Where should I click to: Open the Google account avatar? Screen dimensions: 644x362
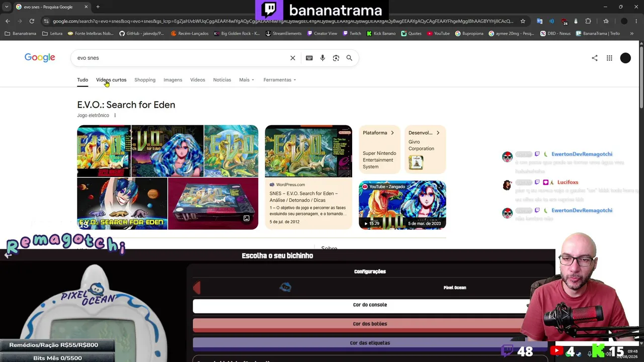[625, 58]
